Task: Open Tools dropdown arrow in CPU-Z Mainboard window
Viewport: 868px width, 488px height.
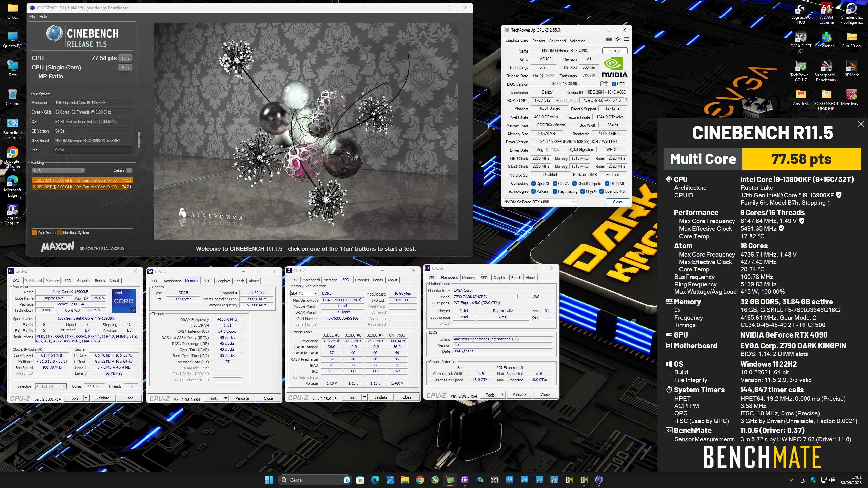Action: (x=502, y=395)
